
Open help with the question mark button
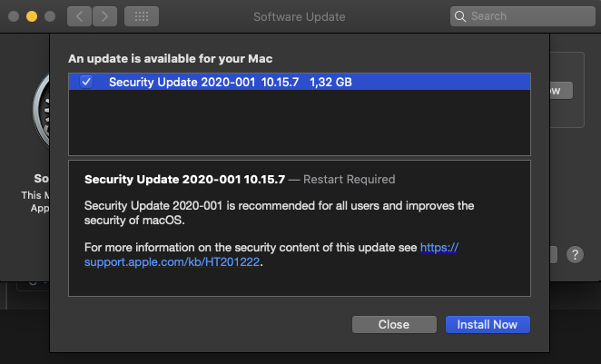575,255
